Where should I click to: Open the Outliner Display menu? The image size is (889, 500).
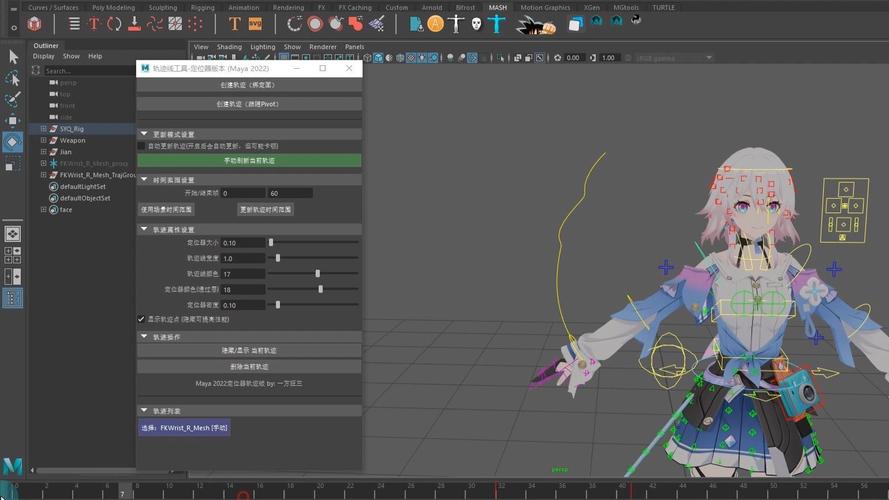[44, 56]
